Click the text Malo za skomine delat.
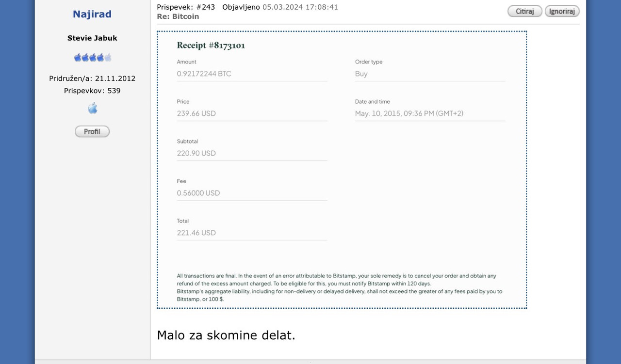 coord(226,335)
